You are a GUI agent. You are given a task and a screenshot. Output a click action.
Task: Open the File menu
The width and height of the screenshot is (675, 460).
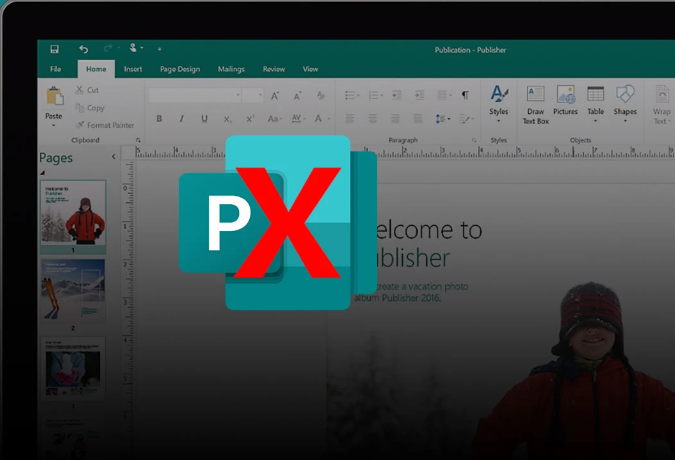pos(56,69)
